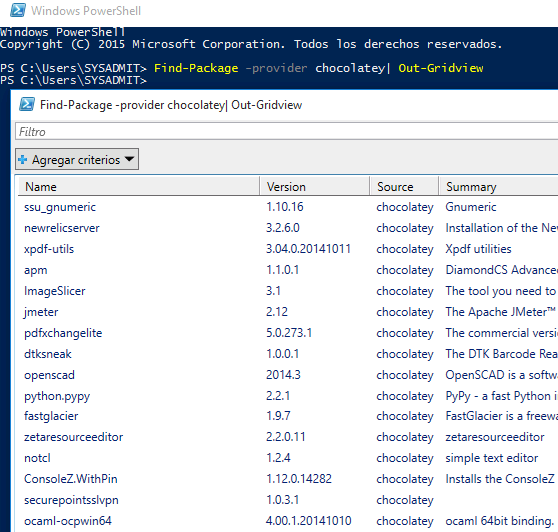Select the ConsoleZ.WithPin package name
558x532 pixels.
point(70,479)
